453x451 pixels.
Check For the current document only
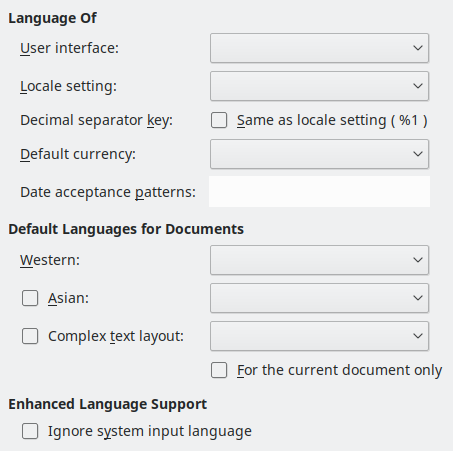[x=219, y=370]
